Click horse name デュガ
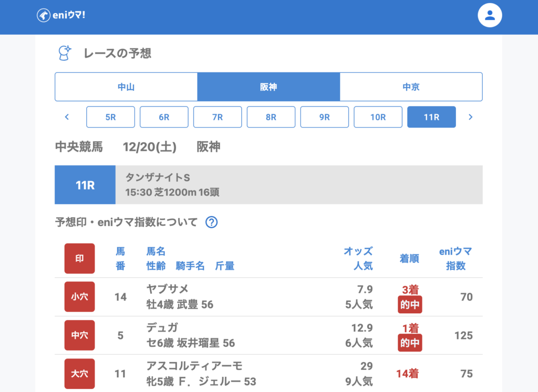The width and height of the screenshot is (538, 392). 162,328
